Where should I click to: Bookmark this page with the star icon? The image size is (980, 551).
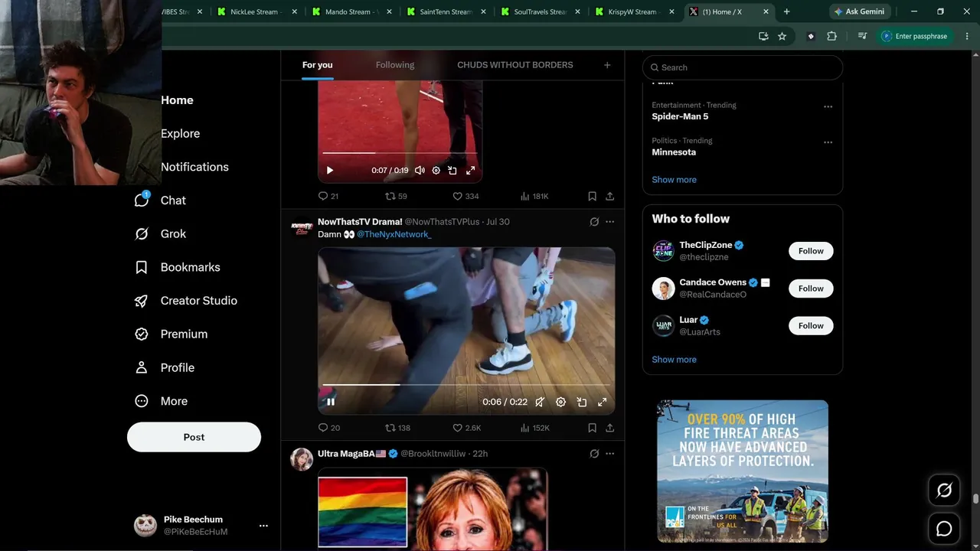[782, 36]
